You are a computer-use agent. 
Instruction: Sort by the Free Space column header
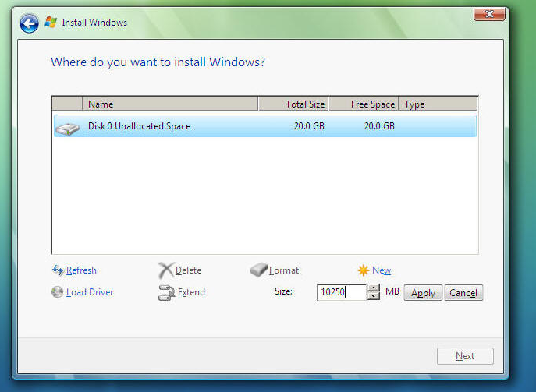pos(364,104)
